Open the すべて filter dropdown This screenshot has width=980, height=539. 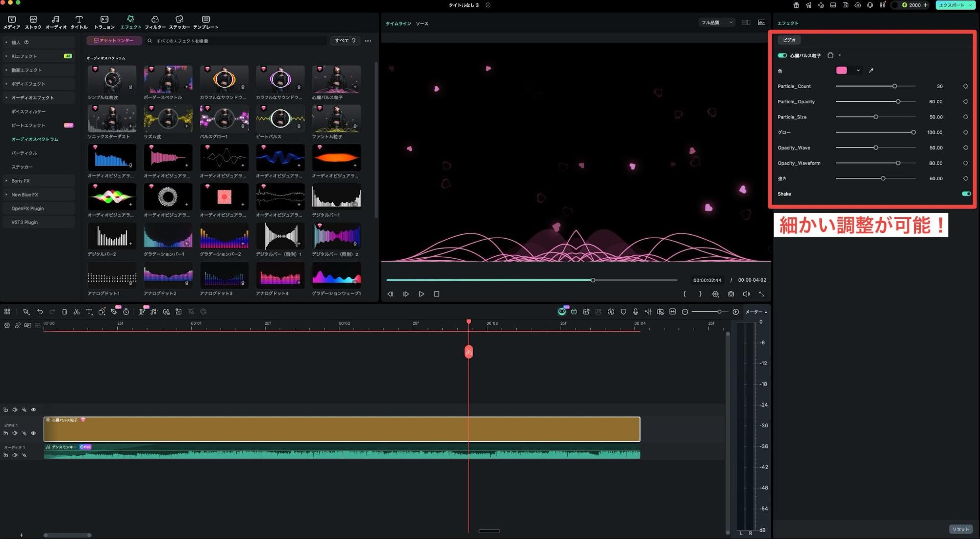345,41
